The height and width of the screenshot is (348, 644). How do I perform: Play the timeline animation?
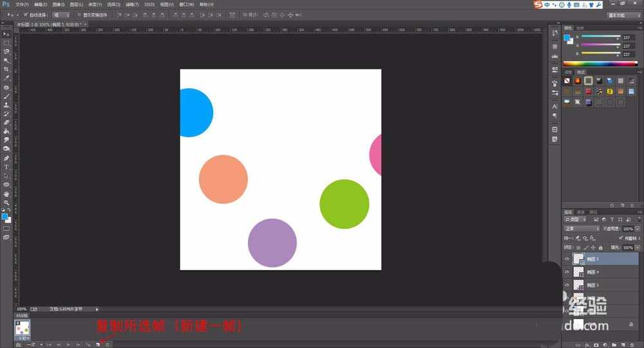[68, 345]
